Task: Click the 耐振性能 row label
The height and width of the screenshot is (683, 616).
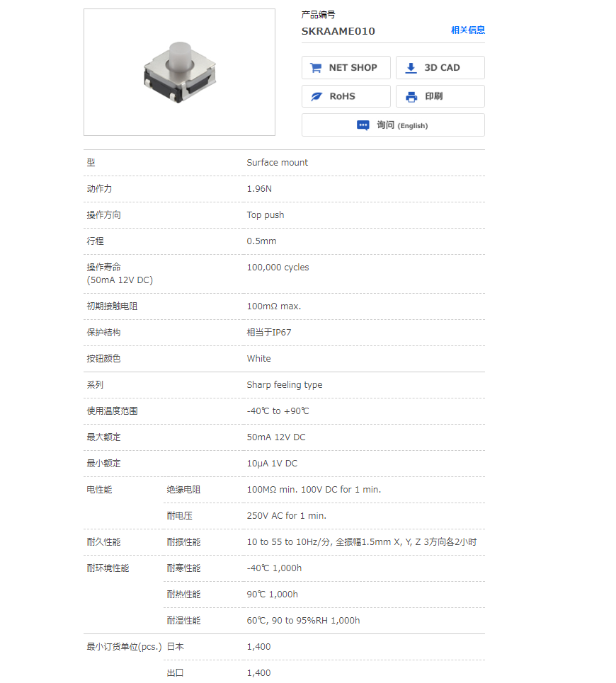Action: coord(183,542)
